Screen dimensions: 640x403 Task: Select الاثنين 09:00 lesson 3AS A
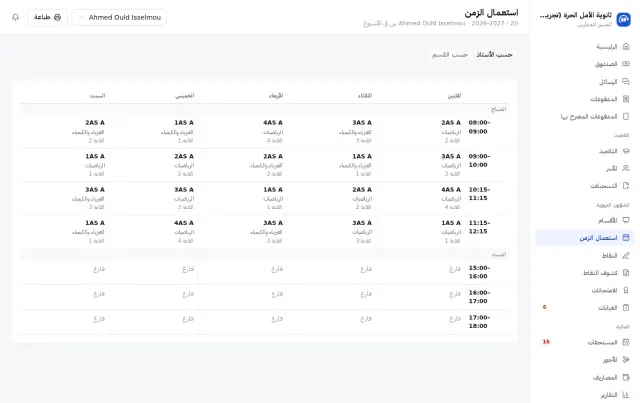click(451, 165)
